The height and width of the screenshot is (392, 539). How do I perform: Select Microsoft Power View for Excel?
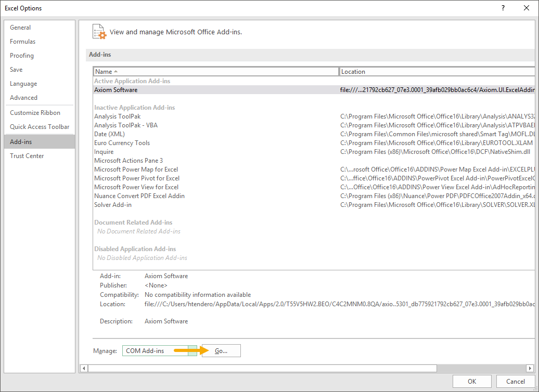(314, 187)
